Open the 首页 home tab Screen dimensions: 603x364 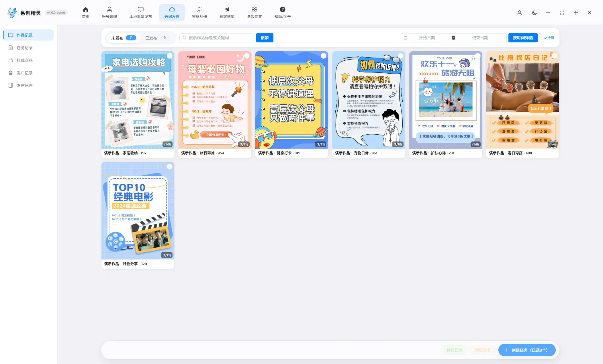coord(85,13)
